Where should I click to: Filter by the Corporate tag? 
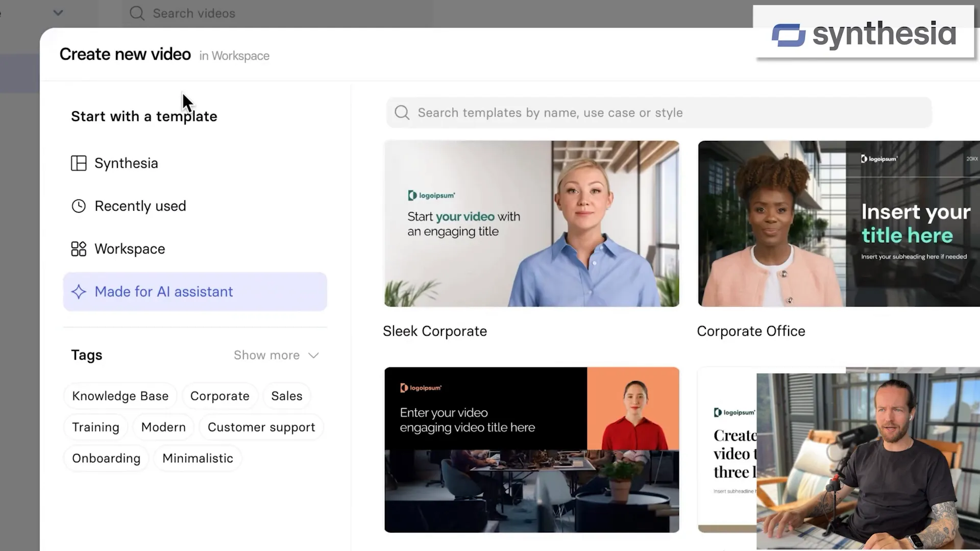(x=220, y=396)
